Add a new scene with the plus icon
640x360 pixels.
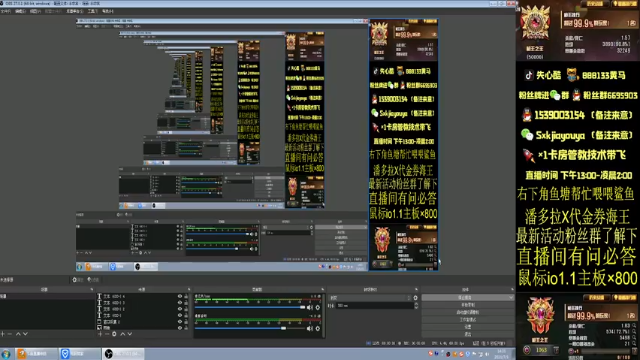[3, 334]
